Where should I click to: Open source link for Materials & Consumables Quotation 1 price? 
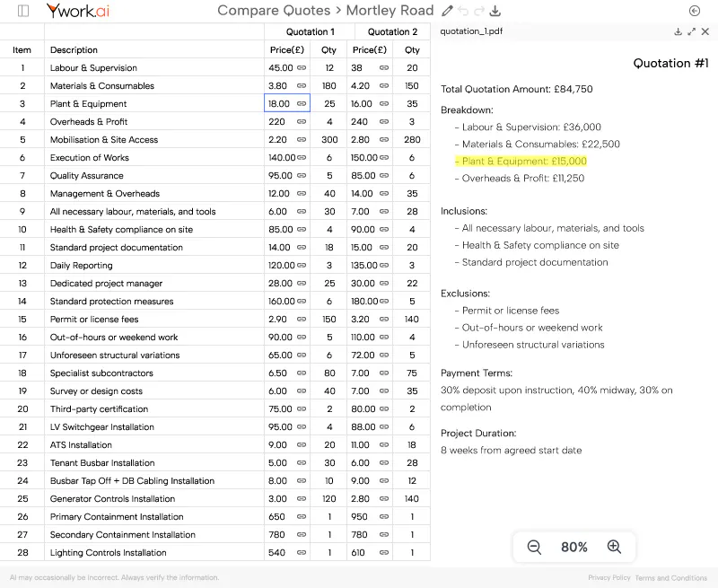point(302,85)
